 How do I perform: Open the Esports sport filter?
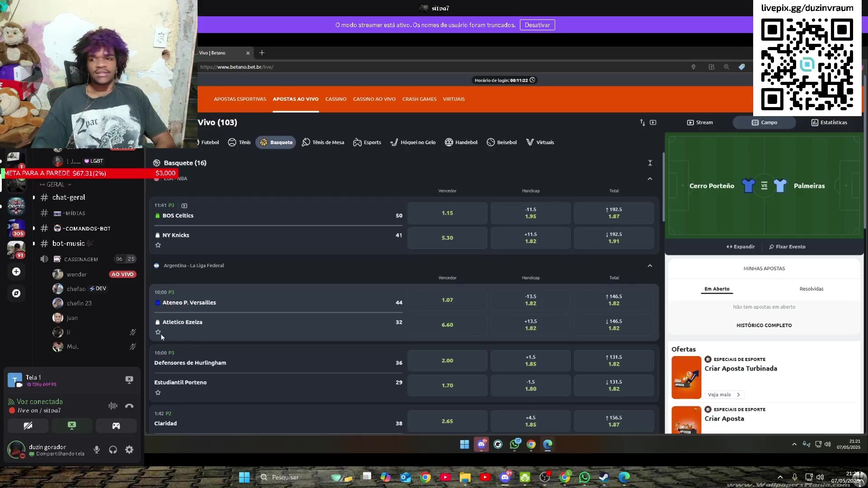(367, 142)
